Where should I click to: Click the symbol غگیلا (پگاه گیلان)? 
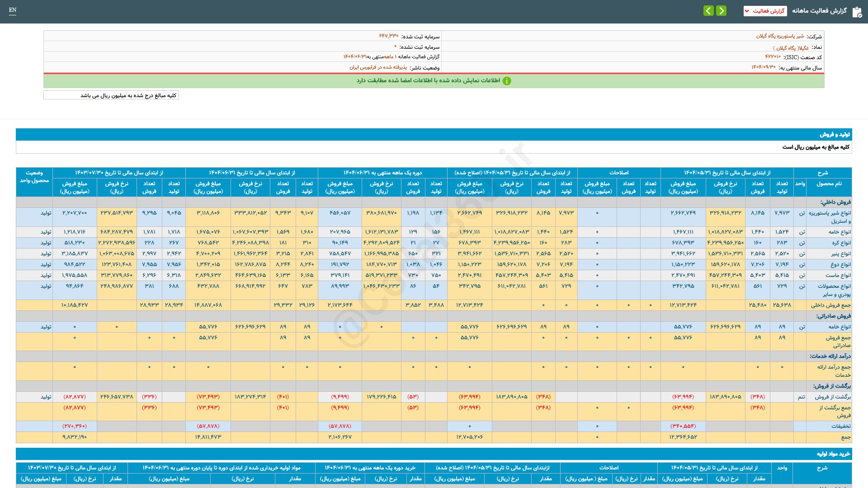tap(791, 47)
